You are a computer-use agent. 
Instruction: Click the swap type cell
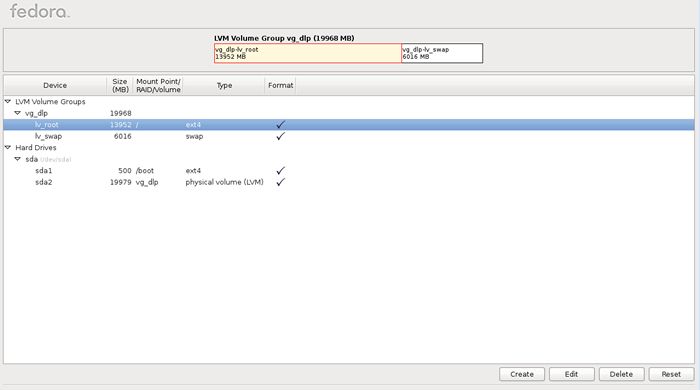(x=194, y=136)
